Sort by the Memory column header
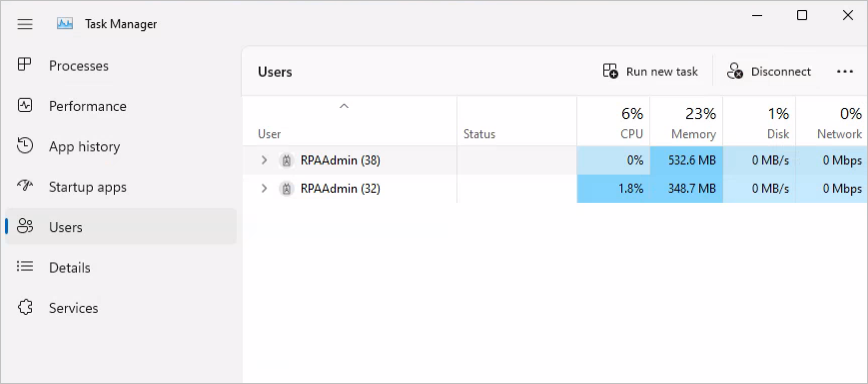The image size is (868, 384). pyautogui.click(x=686, y=121)
